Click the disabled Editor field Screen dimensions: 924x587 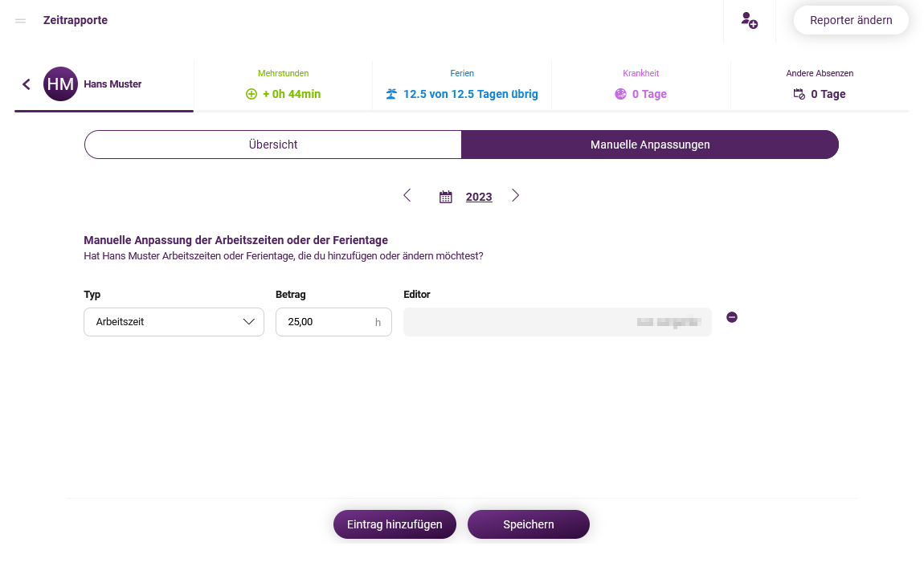click(558, 322)
